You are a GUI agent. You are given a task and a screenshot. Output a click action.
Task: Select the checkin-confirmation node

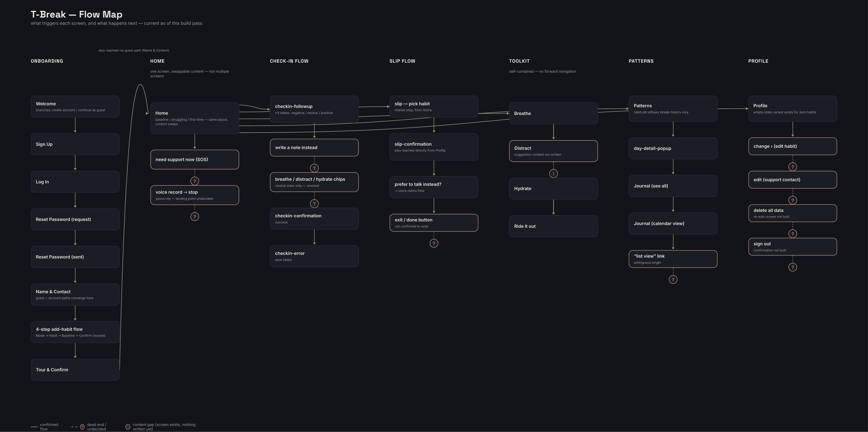314,219
